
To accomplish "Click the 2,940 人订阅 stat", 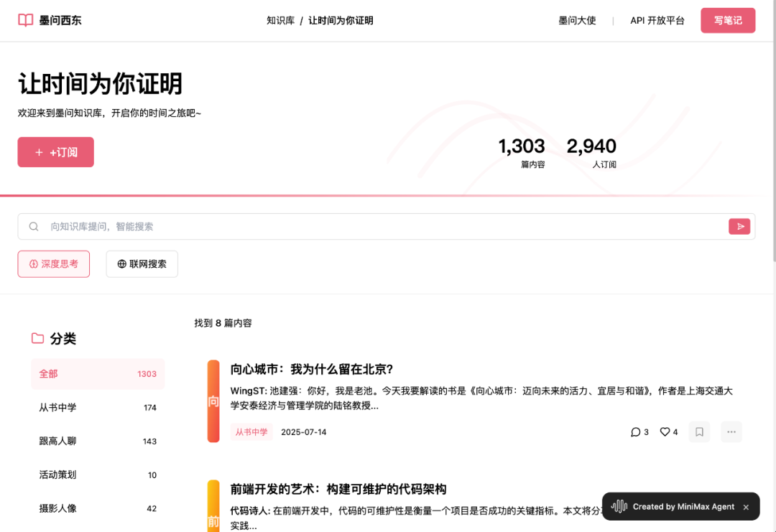I will click(x=591, y=153).
